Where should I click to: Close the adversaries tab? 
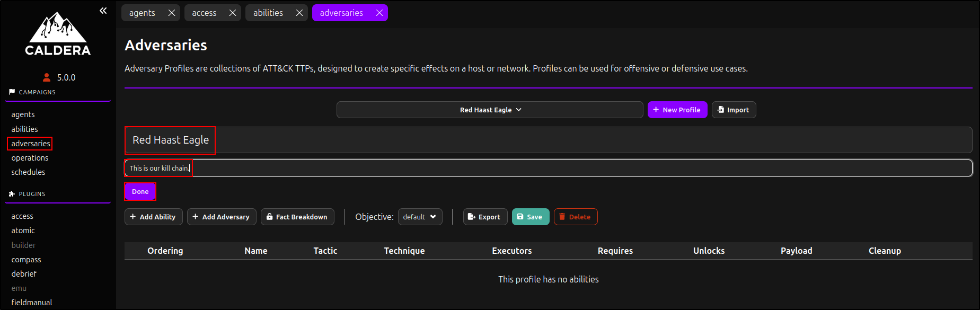pos(379,13)
